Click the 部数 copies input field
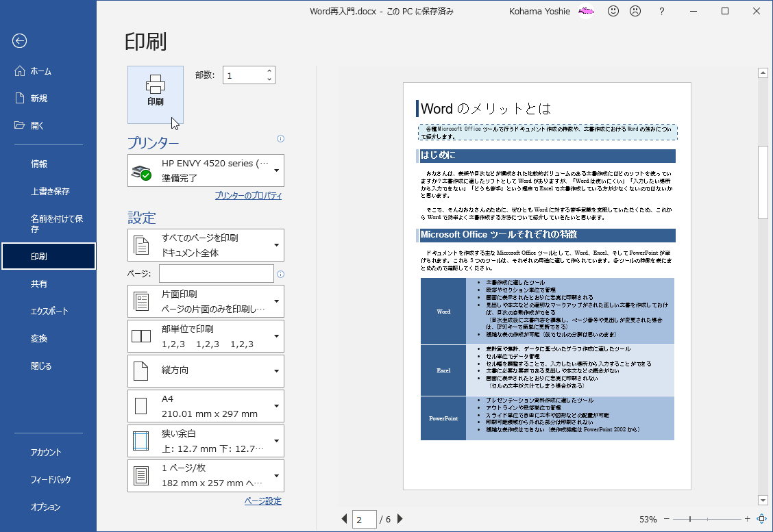Image resolution: width=773 pixels, height=532 pixels. 245,75
